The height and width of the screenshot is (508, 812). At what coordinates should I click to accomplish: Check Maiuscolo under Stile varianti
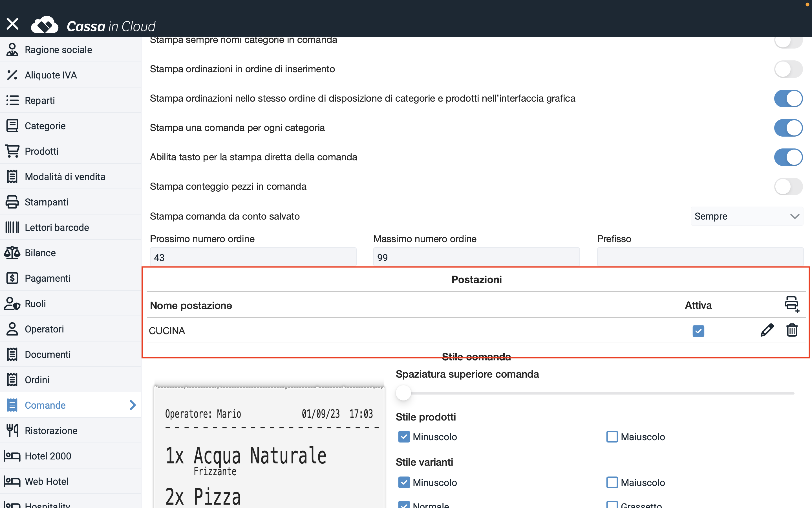(612, 483)
